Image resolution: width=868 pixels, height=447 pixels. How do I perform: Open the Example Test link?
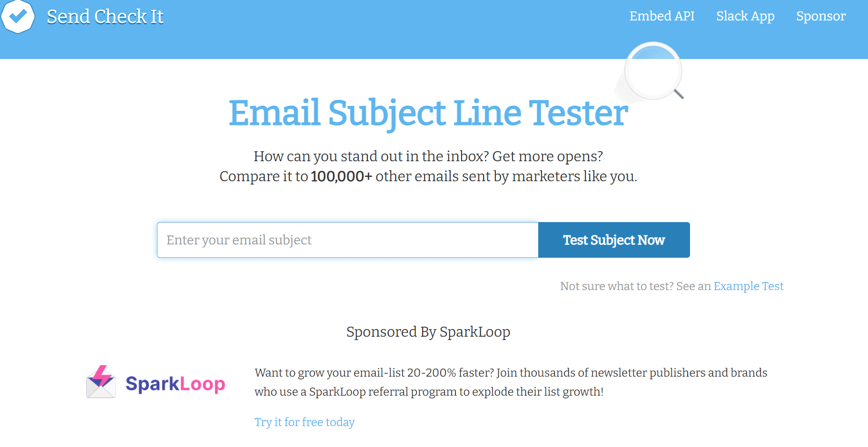[x=748, y=286]
